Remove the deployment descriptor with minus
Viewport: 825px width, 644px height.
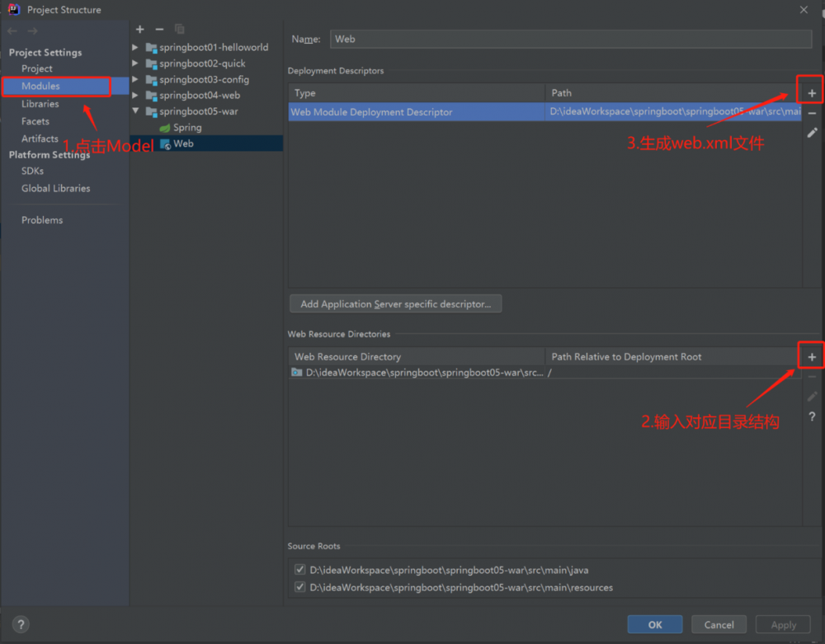click(x=812, y=114)
